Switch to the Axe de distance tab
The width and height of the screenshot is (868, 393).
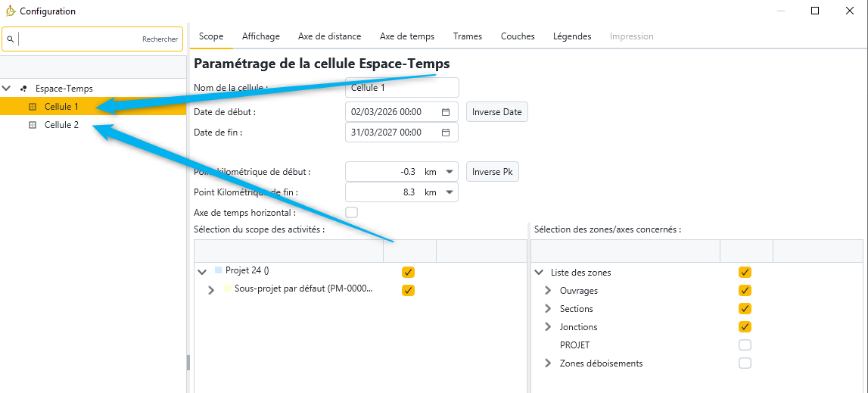point(329,36)
